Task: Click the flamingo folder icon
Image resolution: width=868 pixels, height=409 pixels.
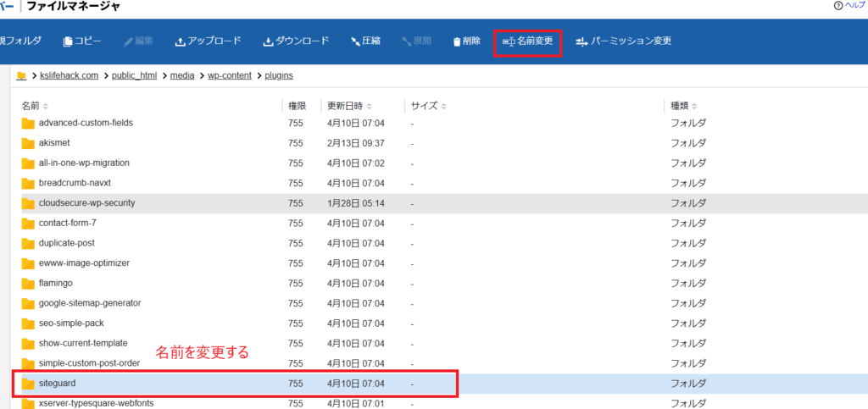Action: click(28, 283)
